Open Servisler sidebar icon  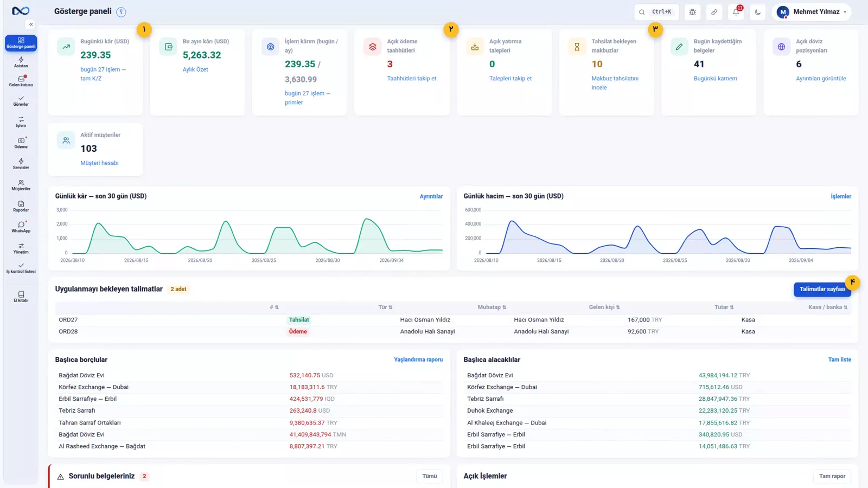21,164
